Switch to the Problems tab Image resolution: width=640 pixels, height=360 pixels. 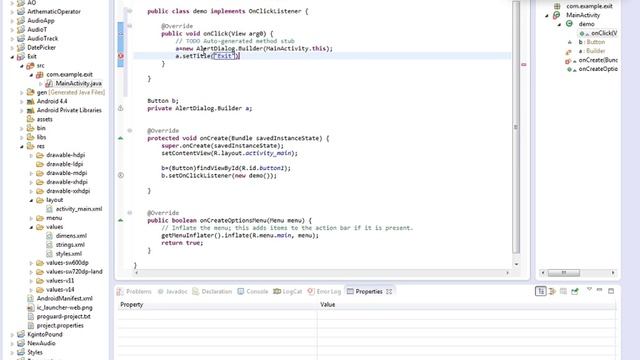coord(134,291)
